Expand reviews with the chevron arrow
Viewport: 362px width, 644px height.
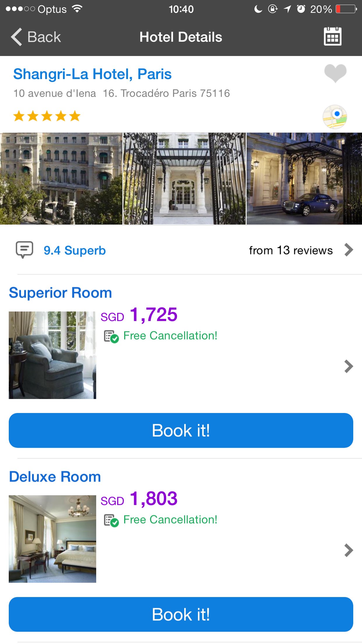tap(349, 250)
